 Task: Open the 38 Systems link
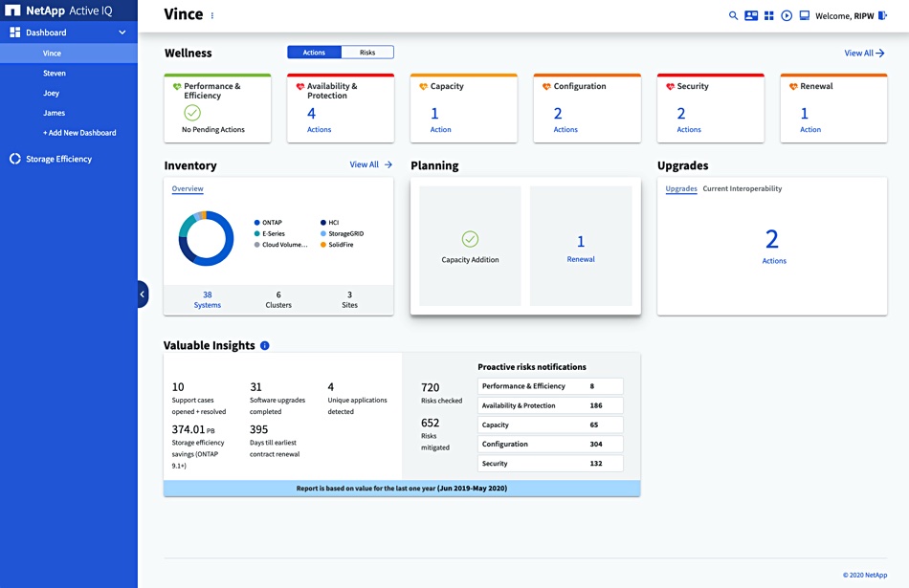[x=208, y=299]
